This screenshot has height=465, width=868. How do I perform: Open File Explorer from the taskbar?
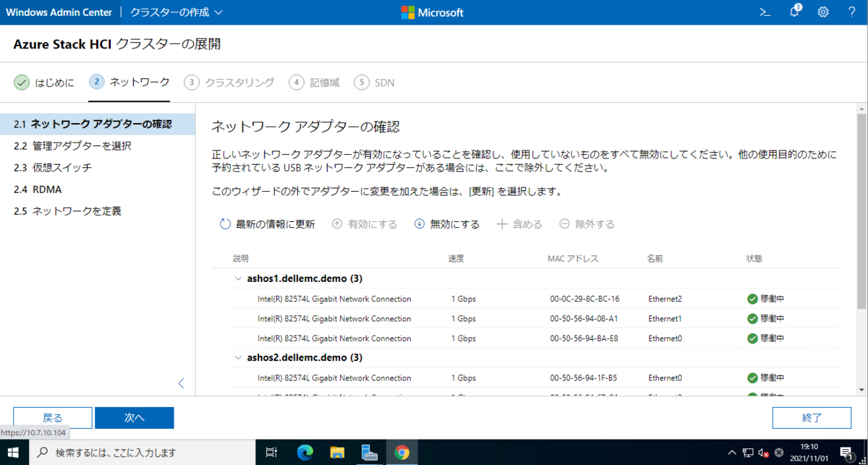click(x=337, y=453)
